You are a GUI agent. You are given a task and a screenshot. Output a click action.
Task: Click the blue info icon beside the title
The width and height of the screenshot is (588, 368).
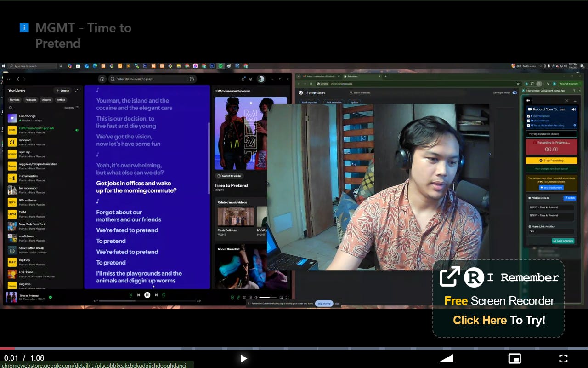point(24,28)
